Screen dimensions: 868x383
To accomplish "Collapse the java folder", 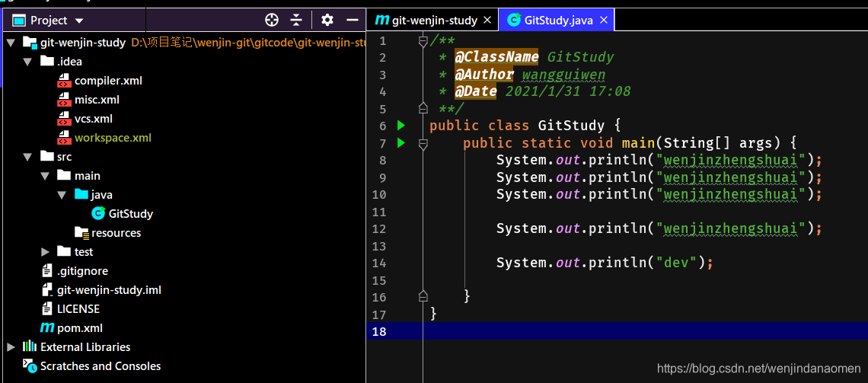I will [x=62, y=195].
